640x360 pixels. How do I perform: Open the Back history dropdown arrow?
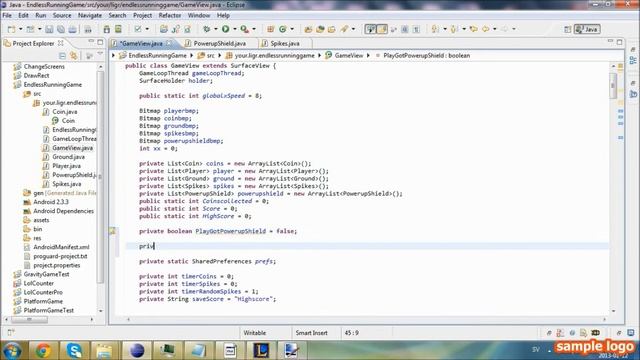494,29
